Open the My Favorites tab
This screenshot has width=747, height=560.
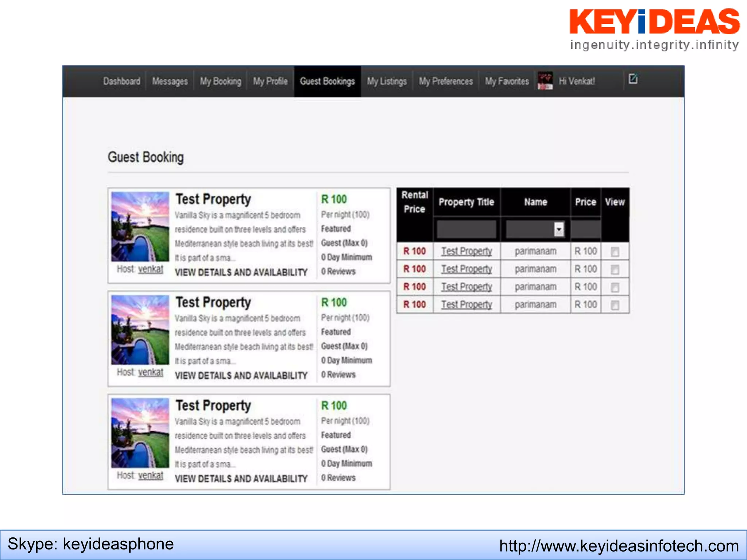point(507,81)
